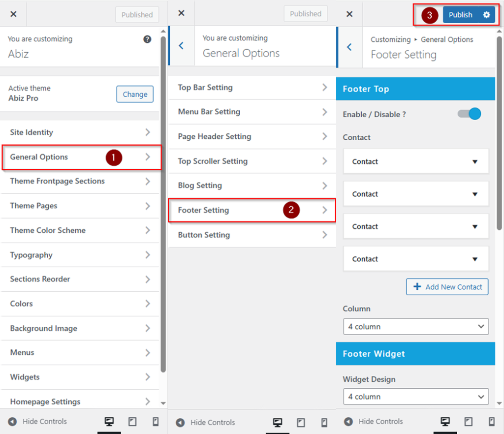Open the Column dropdown
504x434 pixels.
point(415,326)
